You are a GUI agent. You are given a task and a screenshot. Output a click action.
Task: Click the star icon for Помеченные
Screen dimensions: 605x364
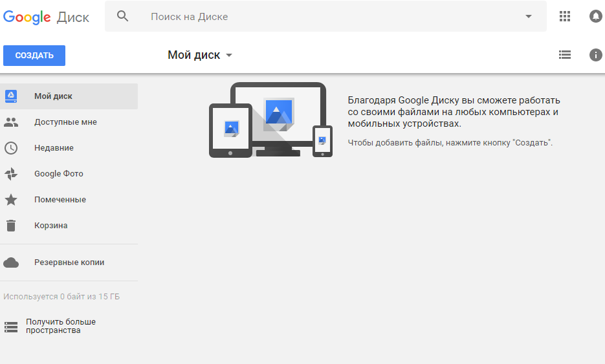[11, 200]
